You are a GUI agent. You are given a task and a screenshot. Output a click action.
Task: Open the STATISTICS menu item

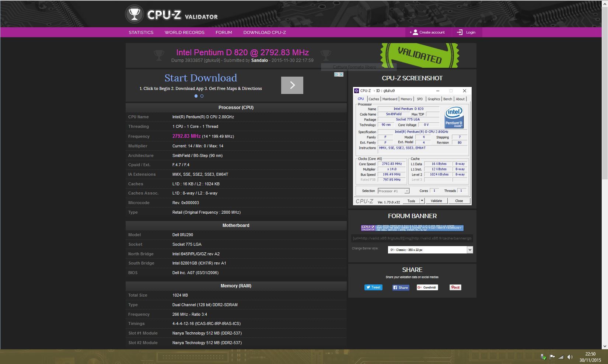pyautogui.click(x=141, y=32)
